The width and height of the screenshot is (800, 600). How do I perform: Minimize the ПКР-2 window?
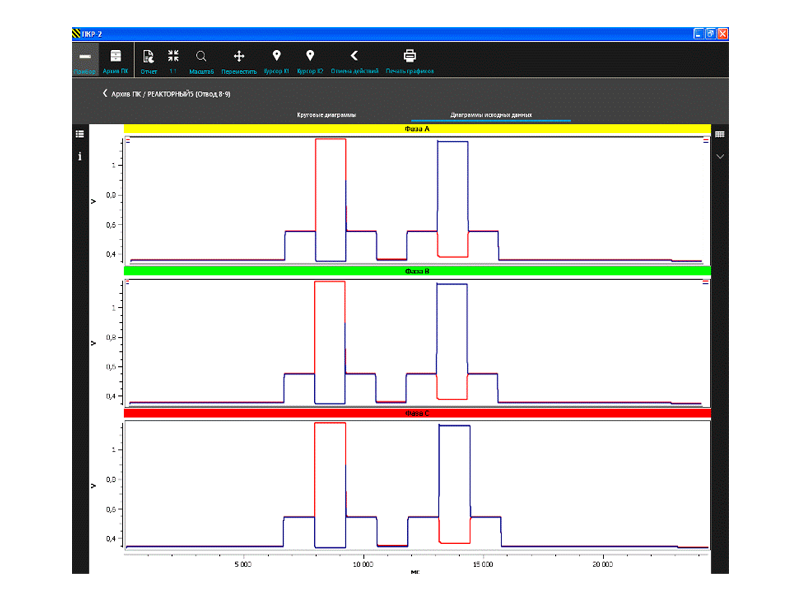click(698, 34)
